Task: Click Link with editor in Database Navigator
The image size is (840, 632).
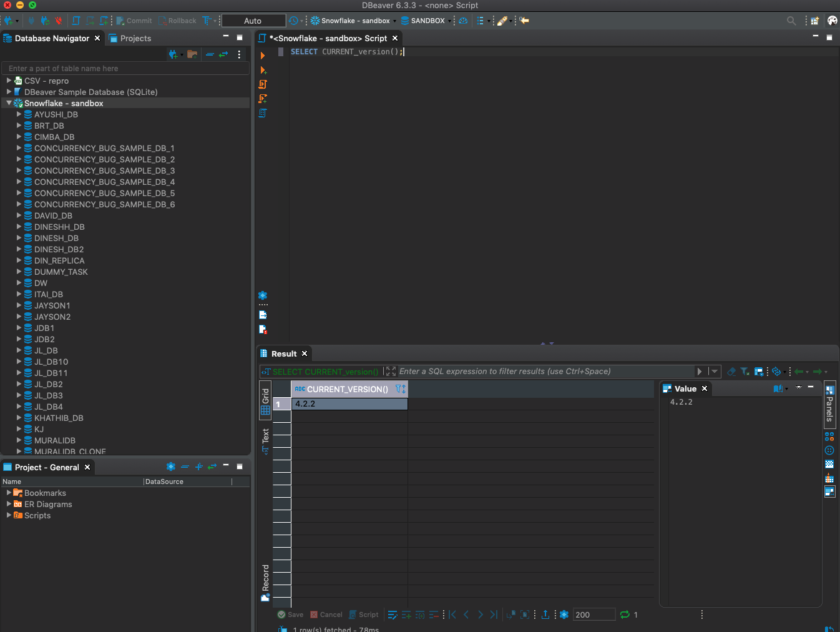Action: pos(223,54)
